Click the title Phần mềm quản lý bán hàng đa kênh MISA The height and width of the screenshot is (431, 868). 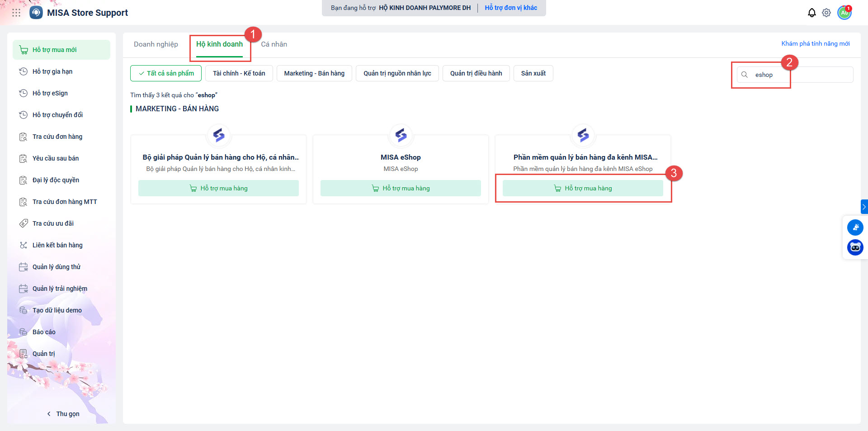(585, 157)
